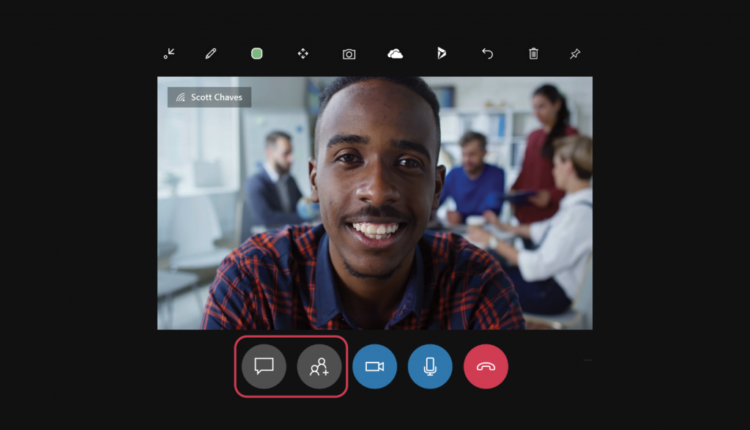The image size is (750, 430).
Task: Take a snapshot with the camera icon
Action: 349,54
